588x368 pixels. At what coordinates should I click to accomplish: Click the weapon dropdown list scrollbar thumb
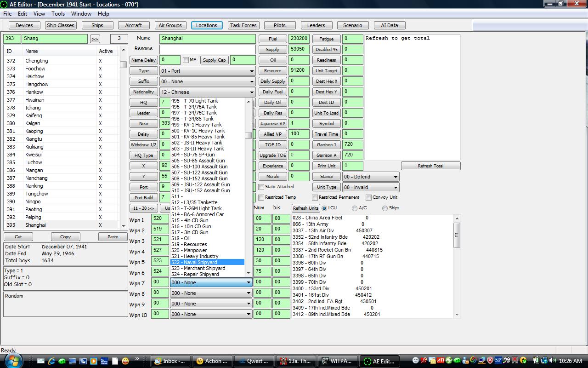pos(248,135)
